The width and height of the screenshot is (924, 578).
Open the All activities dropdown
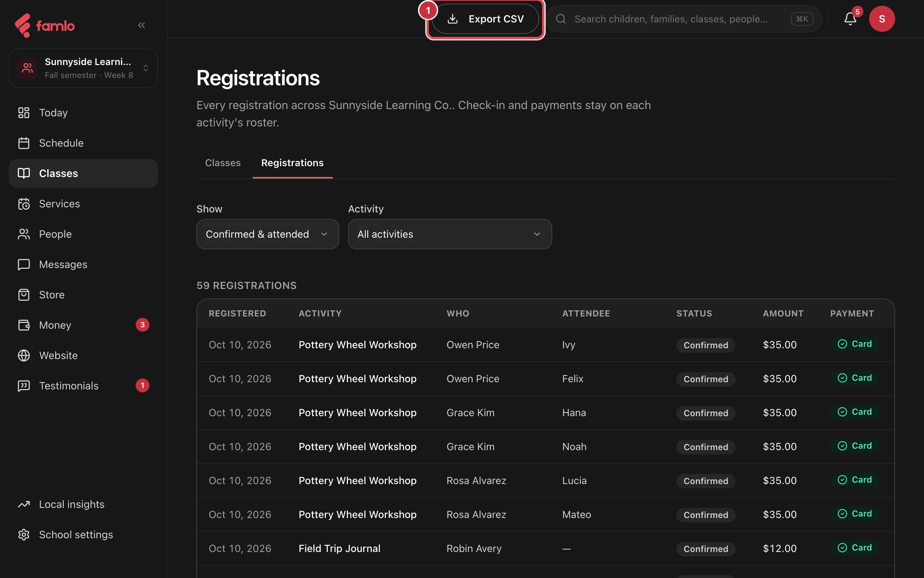click(x=450, y=234)
